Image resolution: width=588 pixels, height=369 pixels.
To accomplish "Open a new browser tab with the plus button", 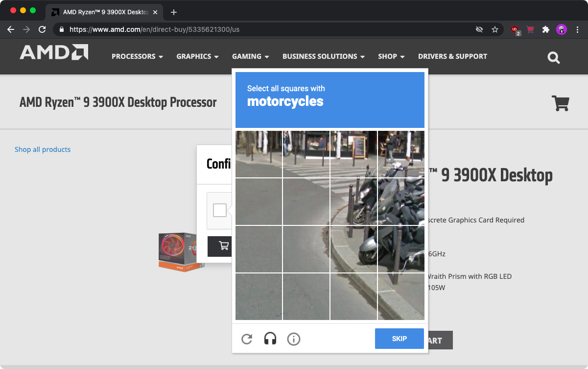I will pos(174,12).
